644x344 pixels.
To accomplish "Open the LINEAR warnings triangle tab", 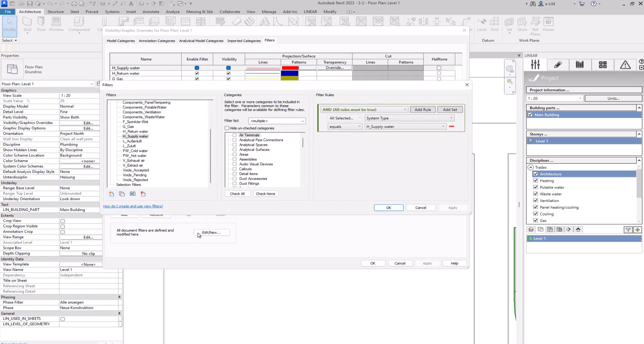I will click(625, 65).
